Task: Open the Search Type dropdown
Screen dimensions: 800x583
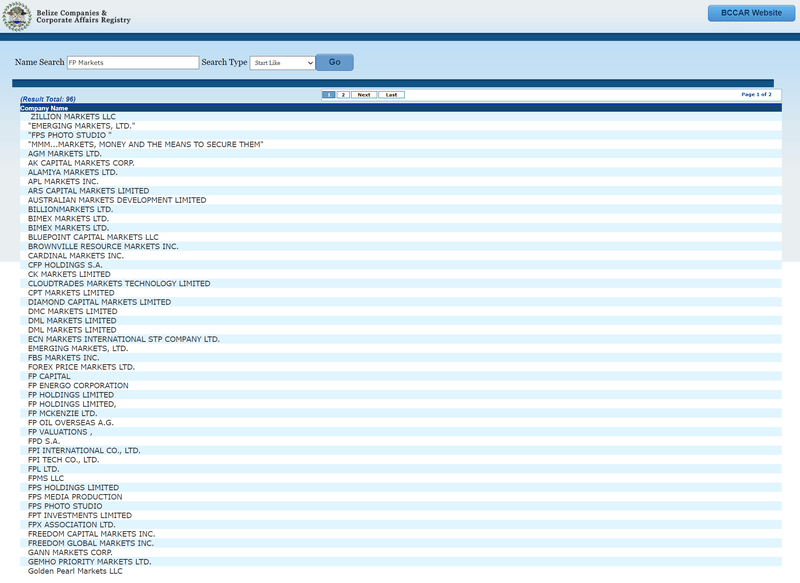Action: [282, 63]
